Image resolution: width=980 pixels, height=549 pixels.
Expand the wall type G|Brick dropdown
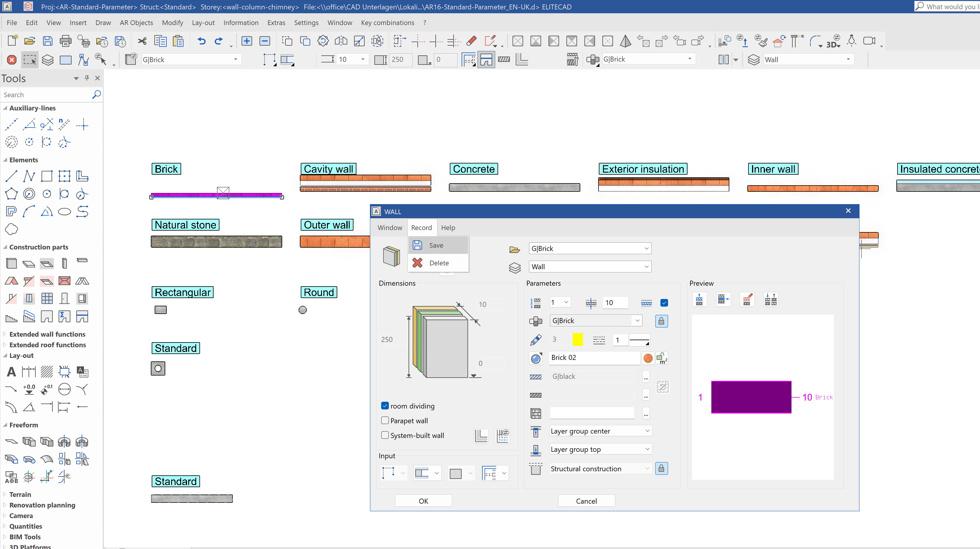tap(637, 320)
